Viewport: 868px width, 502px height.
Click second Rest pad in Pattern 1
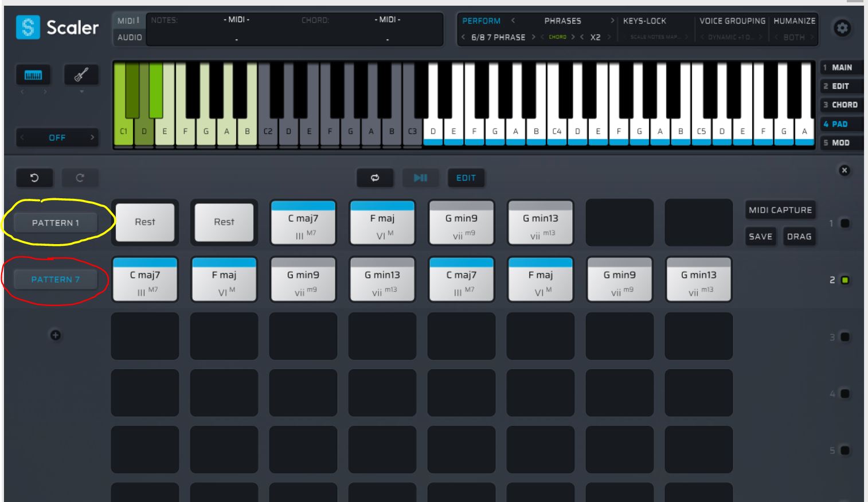(224, 222)
